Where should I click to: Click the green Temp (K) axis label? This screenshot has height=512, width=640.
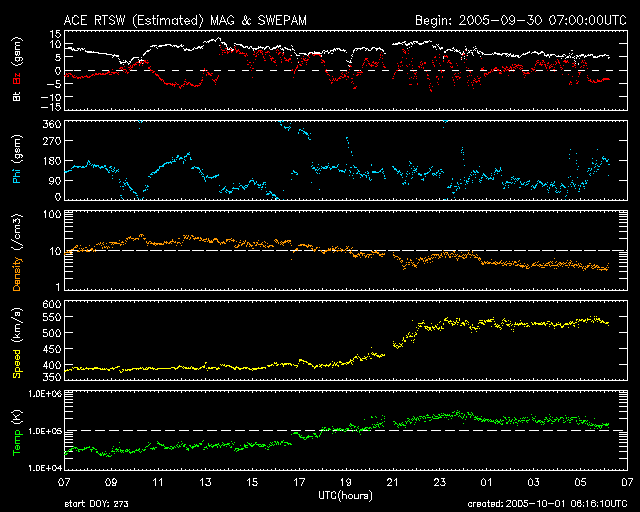tap(17, 432)
